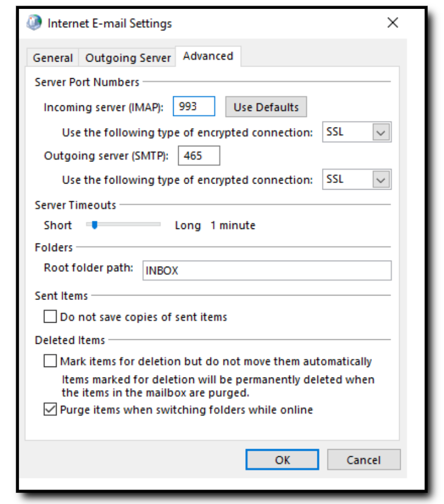Check Mark items for deletion option
Screen dimensions: 444x504
[x=50, y=360]
